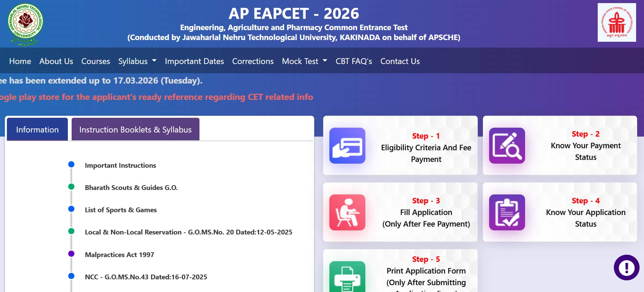
Task: Select the blue bullet beside Important Instructions
Action: tap(71, 164)
